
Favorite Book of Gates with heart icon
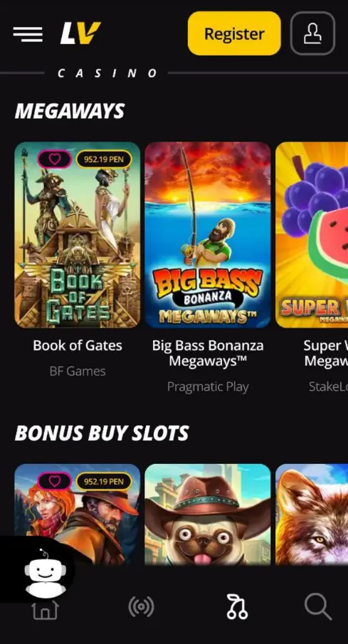[55, 159]
